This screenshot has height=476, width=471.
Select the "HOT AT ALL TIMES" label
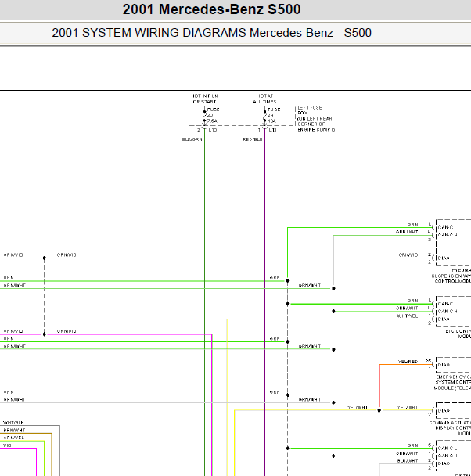tap(264, 99)
